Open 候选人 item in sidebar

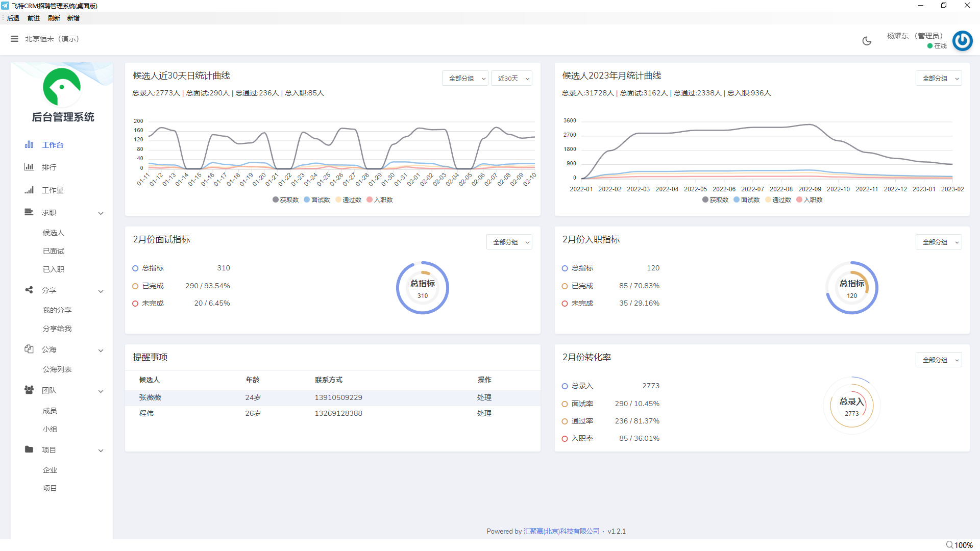[x=54, y=233]
